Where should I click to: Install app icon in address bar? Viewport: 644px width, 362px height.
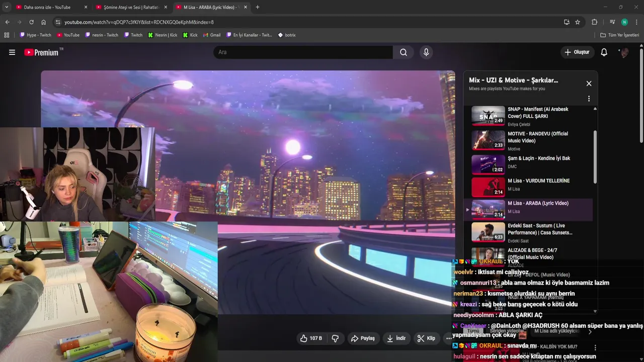coord(567,22)
